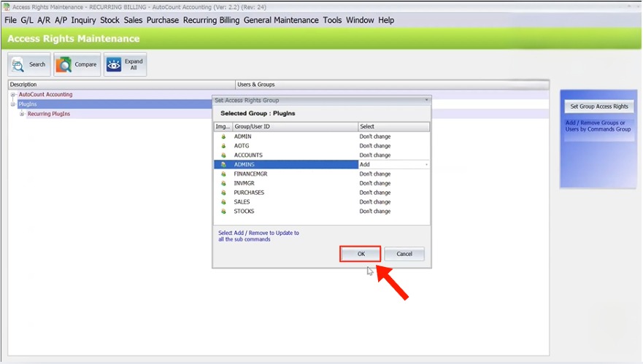Click the AutoCount app icon in title bar
Image resolution: width=643 pixels, height=364 pixels.
[7, 7]
